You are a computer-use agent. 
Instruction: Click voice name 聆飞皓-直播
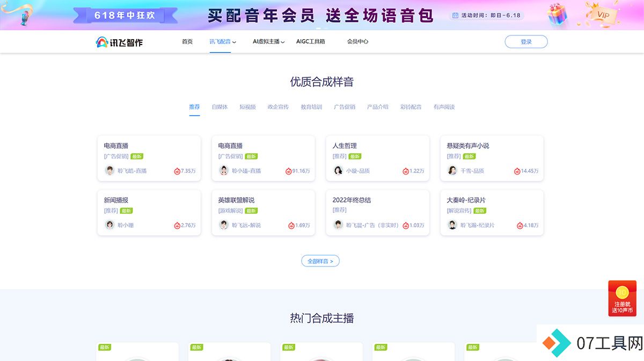(132, 171)
